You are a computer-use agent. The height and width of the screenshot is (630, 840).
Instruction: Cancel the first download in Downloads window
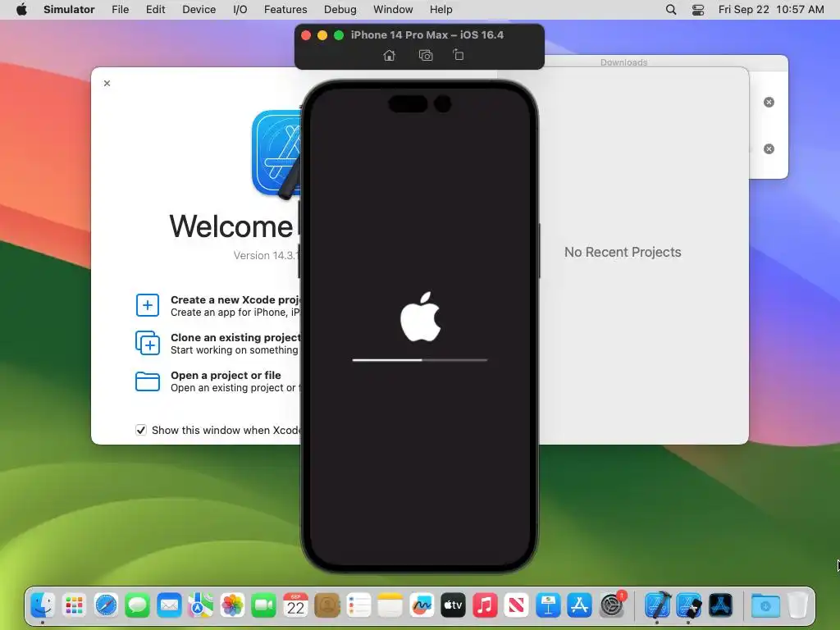(769, 103)
